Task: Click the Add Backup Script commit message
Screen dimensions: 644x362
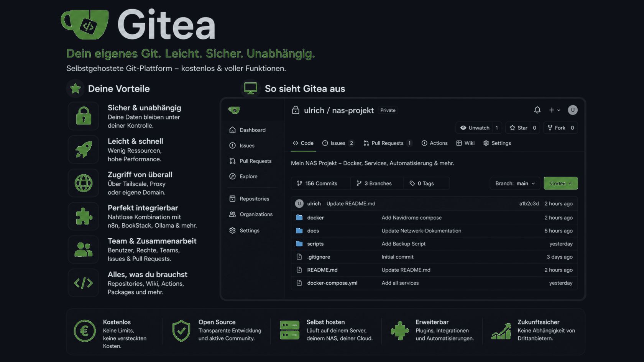Action: pyautogui.click(x=403, y=244)
